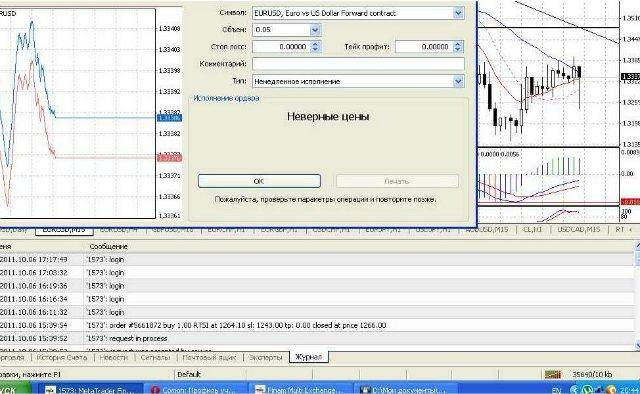This screenshot has width=640, height=394.
Task: Open the История Счета terminal tab
Action: pos(62,357)
